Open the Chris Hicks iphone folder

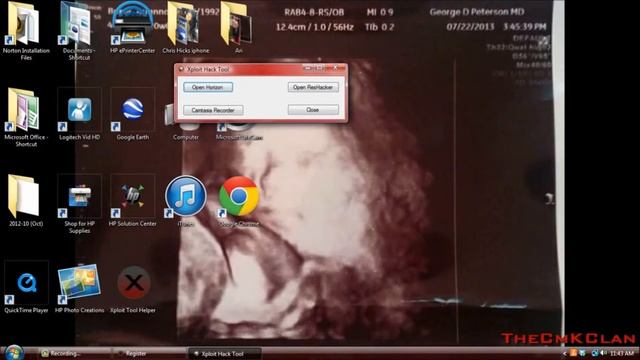pyautogui.click(x=186, y=28)
